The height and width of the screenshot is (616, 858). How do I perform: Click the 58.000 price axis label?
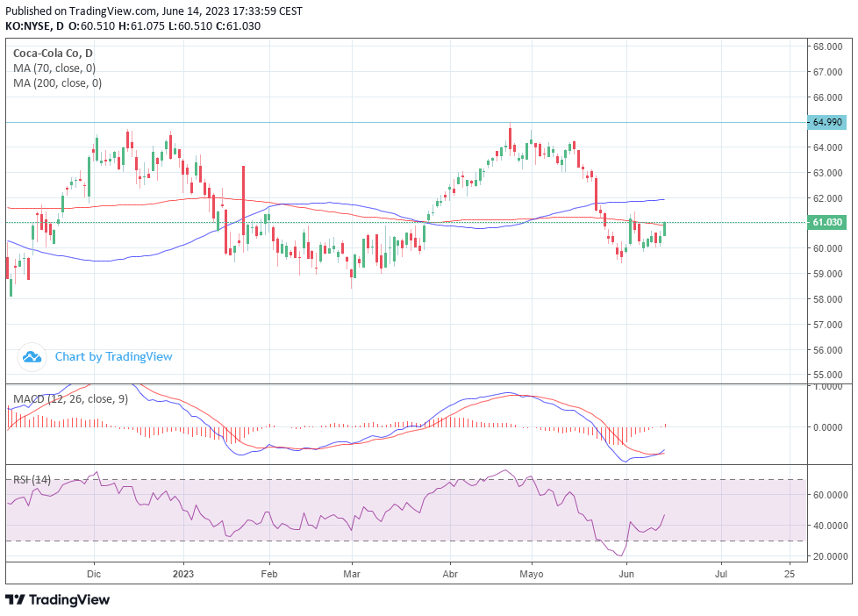[827, 299]
